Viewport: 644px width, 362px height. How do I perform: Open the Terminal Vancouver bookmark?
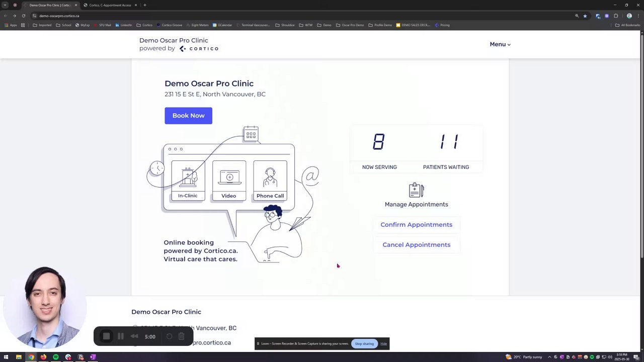click(253, 25)
